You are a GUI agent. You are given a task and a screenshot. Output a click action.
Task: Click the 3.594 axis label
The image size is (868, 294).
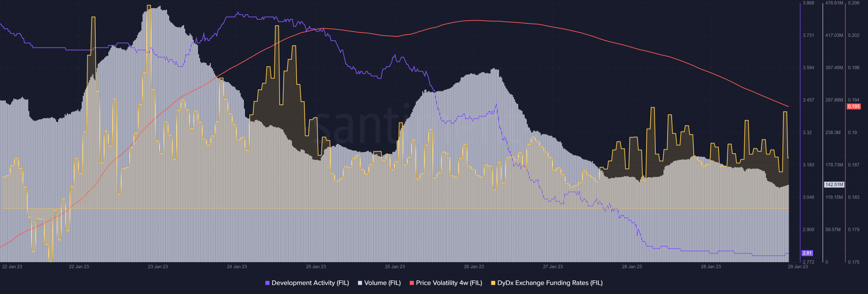pos(808,67)
